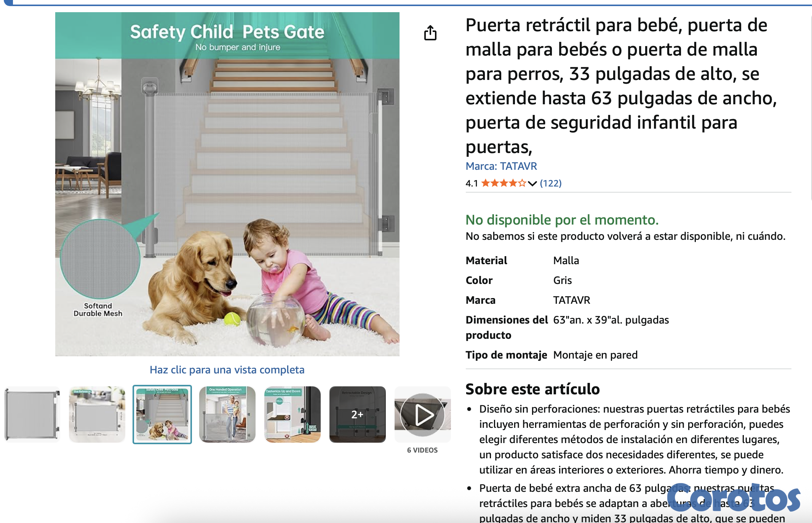Click 'Haz clic para una vista completa'
The image size is (812, 523).
tap(227, 370)
